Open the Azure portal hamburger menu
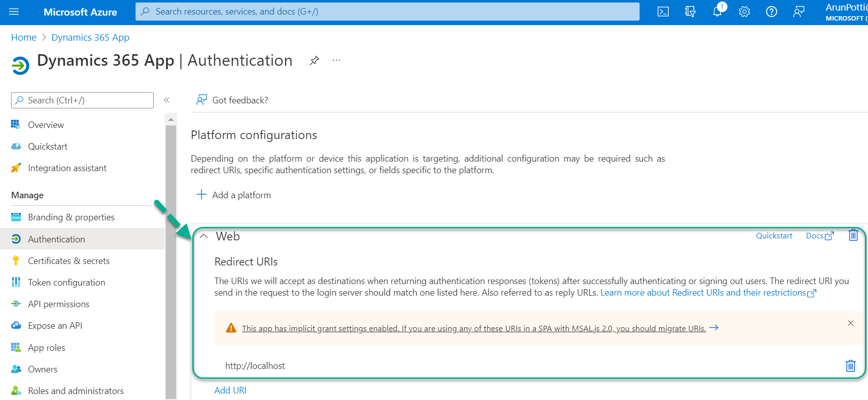 [x=14, y=12]
